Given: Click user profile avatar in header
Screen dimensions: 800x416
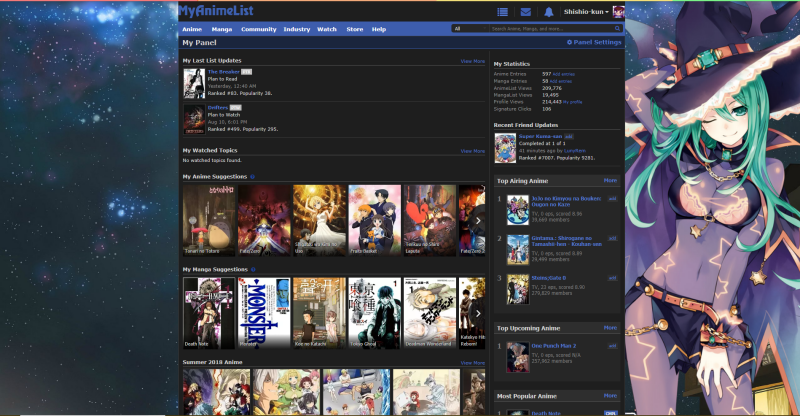Looking at the screenshot, I should point(618,12).
